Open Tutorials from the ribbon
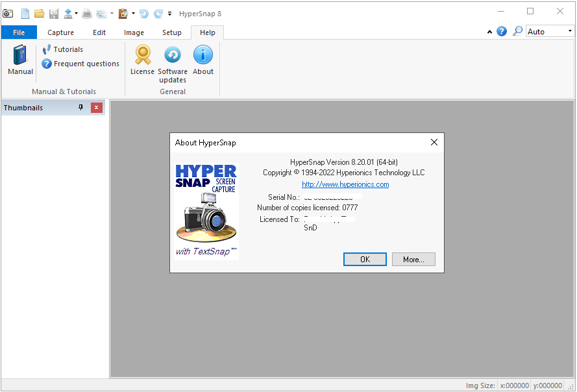This screenshot has height=392, width=577. coord(62,49)
